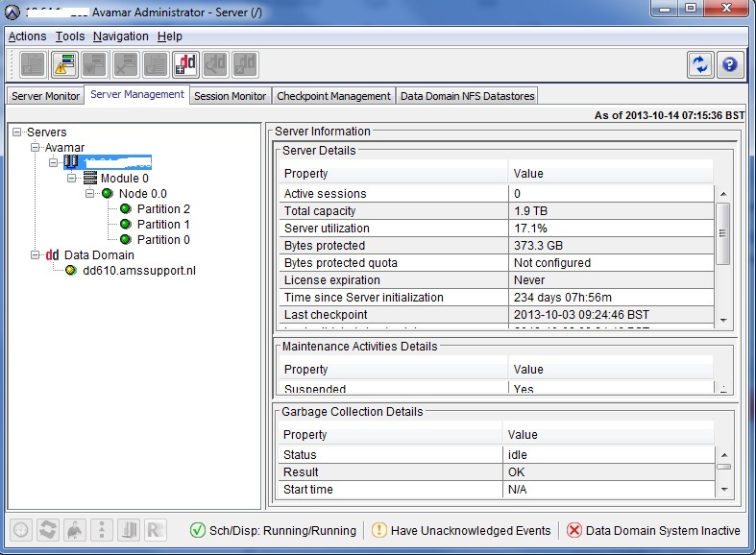Switch to the Session Monitor tab
Image resolution: width=756 pixels, height=555 pixels.
230,96
